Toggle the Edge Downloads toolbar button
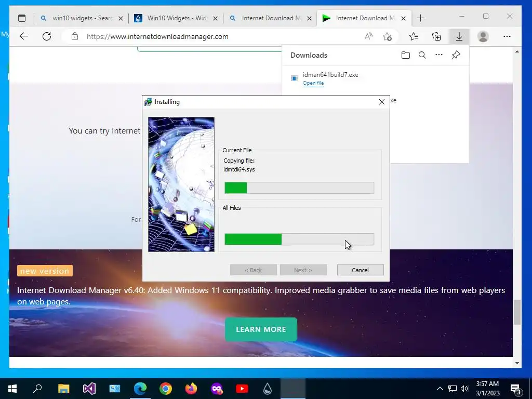The image size is (532, 399). point(459,36)
